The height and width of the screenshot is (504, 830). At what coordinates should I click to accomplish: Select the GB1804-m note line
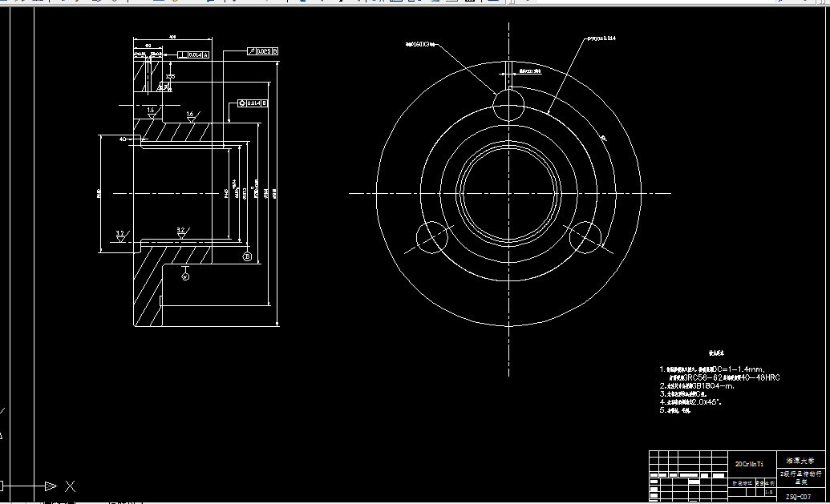pyautogui.click(x=697, y=386)
